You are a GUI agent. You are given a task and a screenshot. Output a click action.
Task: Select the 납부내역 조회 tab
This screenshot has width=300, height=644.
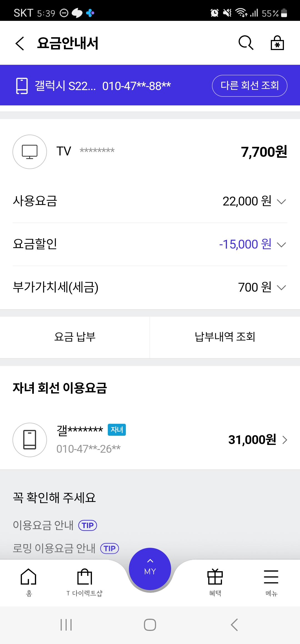coord(225,337)
